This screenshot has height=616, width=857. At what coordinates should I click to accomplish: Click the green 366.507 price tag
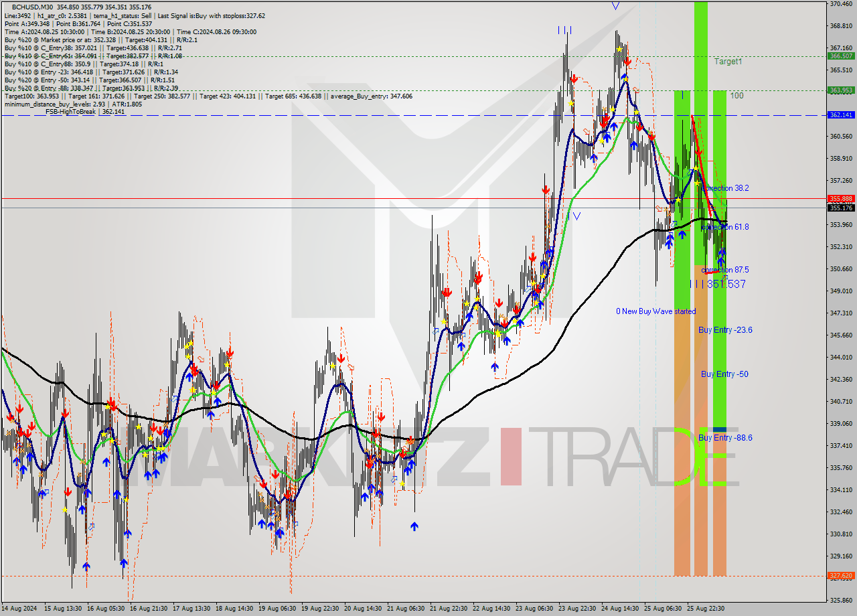click(841, 56)
